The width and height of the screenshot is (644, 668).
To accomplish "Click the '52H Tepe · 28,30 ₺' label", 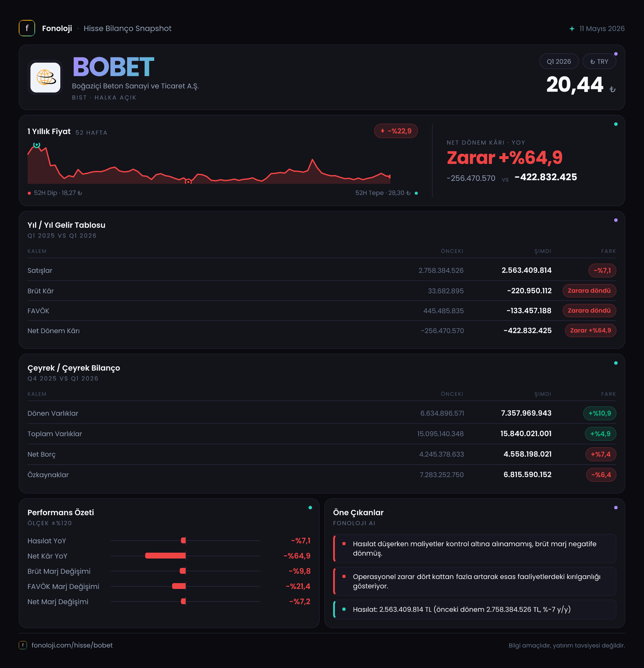I will click(383, 193).
